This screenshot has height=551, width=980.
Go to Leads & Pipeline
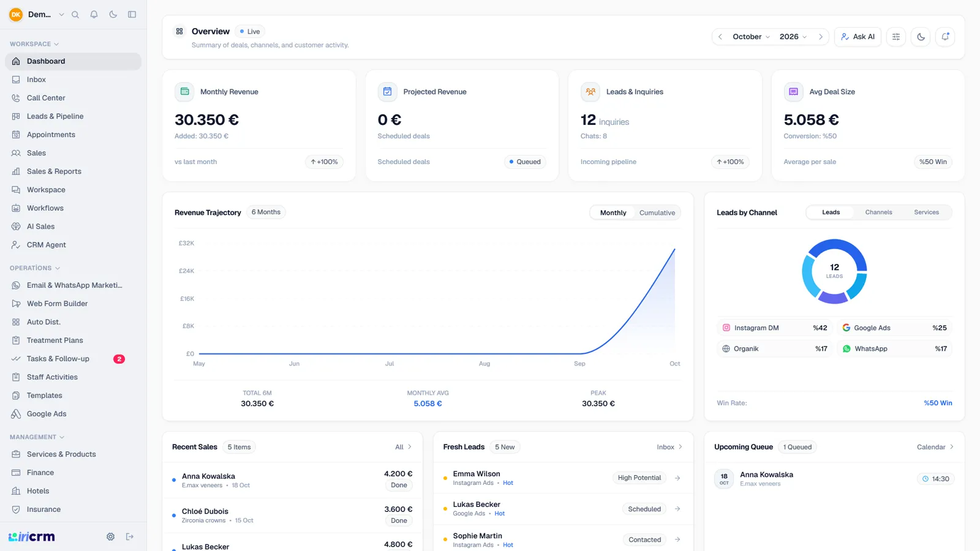(x=73, y=116)
